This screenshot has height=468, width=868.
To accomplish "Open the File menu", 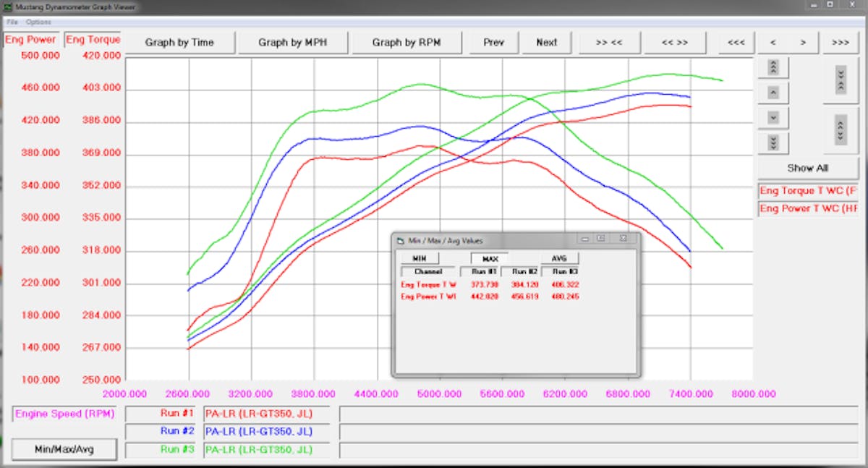I will pos(12,22).
